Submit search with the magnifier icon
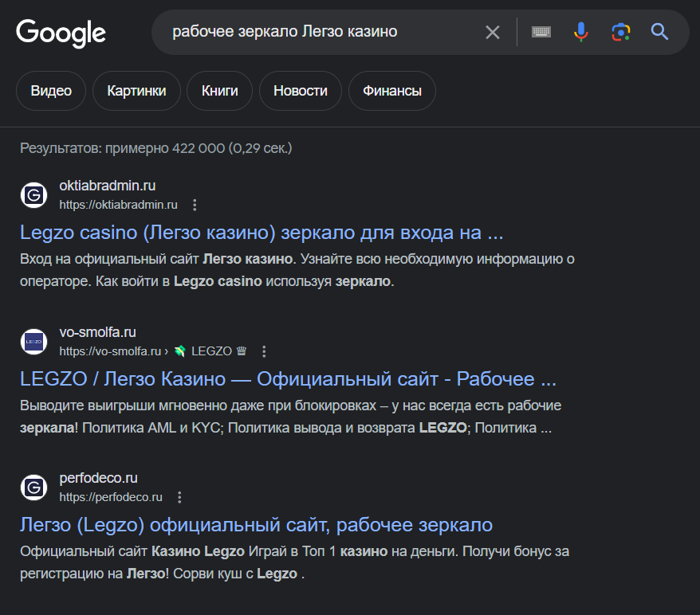The image size is (700, 615). pos(659,32)
